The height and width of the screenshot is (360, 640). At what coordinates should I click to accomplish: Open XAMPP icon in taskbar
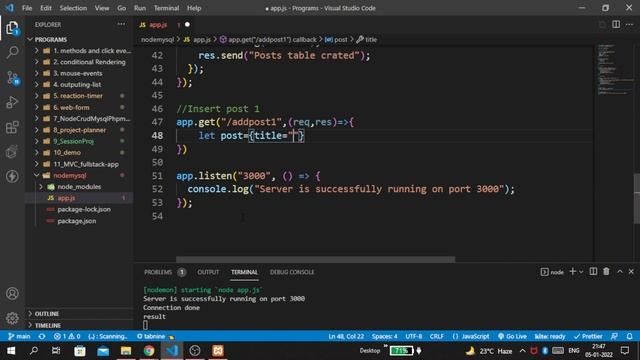(218, 351)
